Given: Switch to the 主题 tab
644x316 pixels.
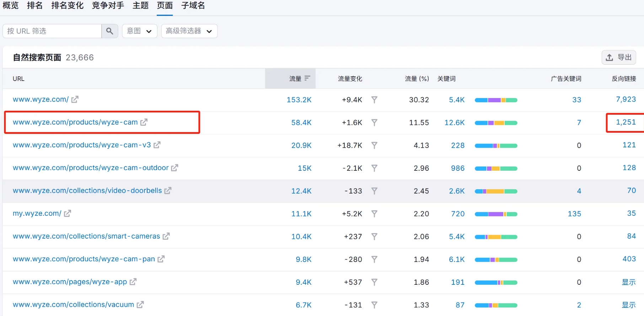Looking at the screenshot, I should click(141, 6).
